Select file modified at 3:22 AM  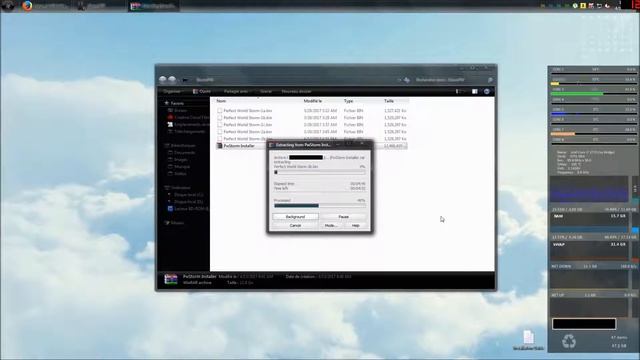tap(312, 111)
